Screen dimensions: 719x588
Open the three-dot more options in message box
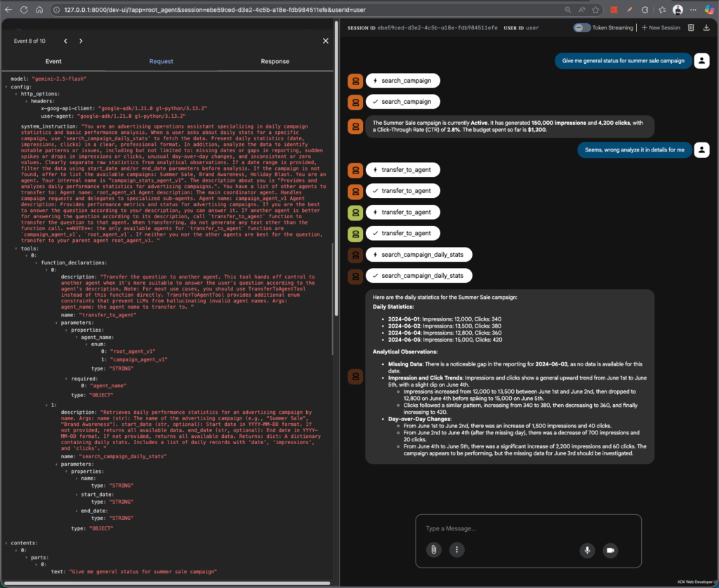[457, 550]
